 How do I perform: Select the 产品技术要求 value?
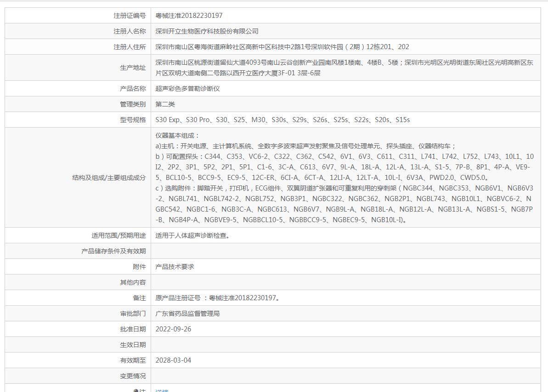click(x=175, y=267)
